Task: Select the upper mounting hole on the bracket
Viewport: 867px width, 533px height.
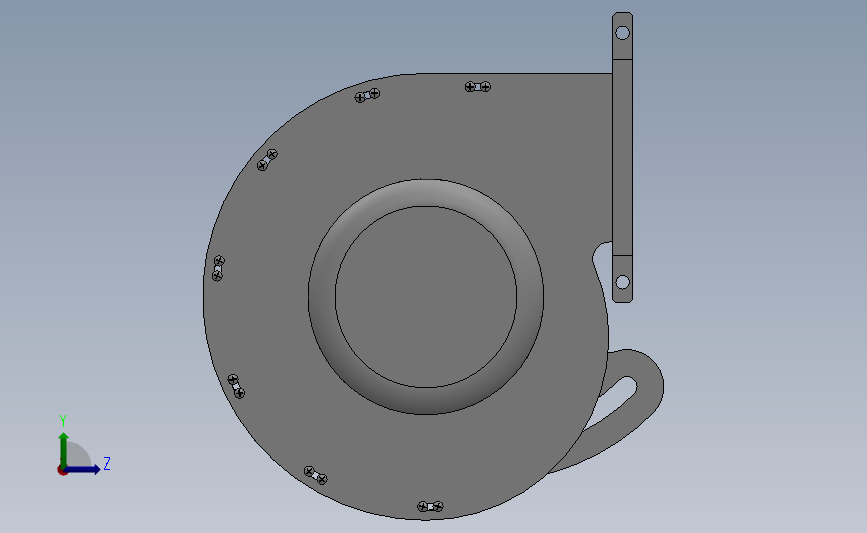Action: click(622, 33)
